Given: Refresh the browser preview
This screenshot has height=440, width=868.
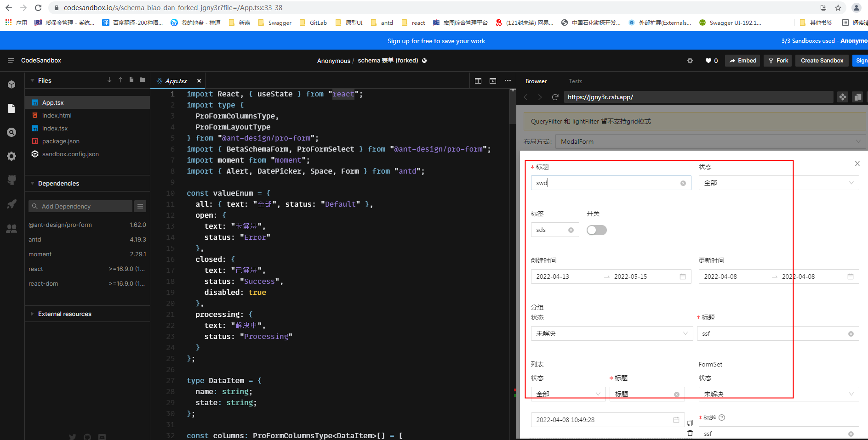Looking at the screenshot, I should pyautogui.click(x=555, y=97).
